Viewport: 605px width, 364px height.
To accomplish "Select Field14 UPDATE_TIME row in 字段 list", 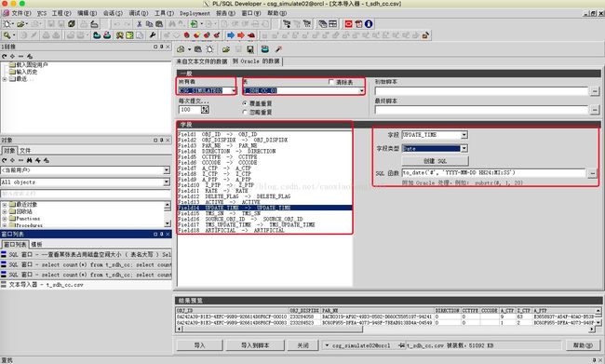I will pos(264,208).
